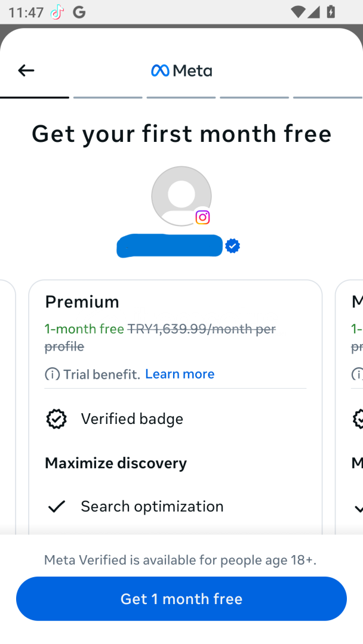Tap the TikTok icon in status bar
Viewport: 363px width, 644px height.
coord(57,12)
